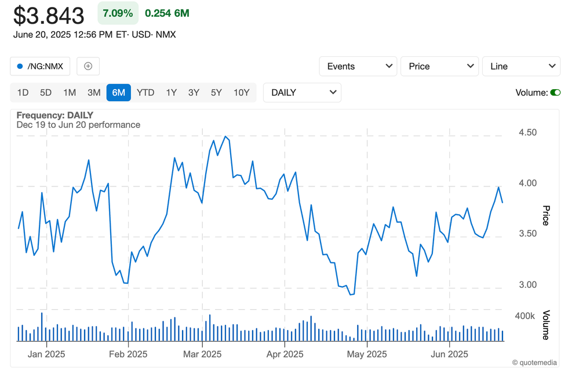Switch to the 5Y range
Image resolution: width=568 pixels, height=392 pixels.
(x=216, y=93)
